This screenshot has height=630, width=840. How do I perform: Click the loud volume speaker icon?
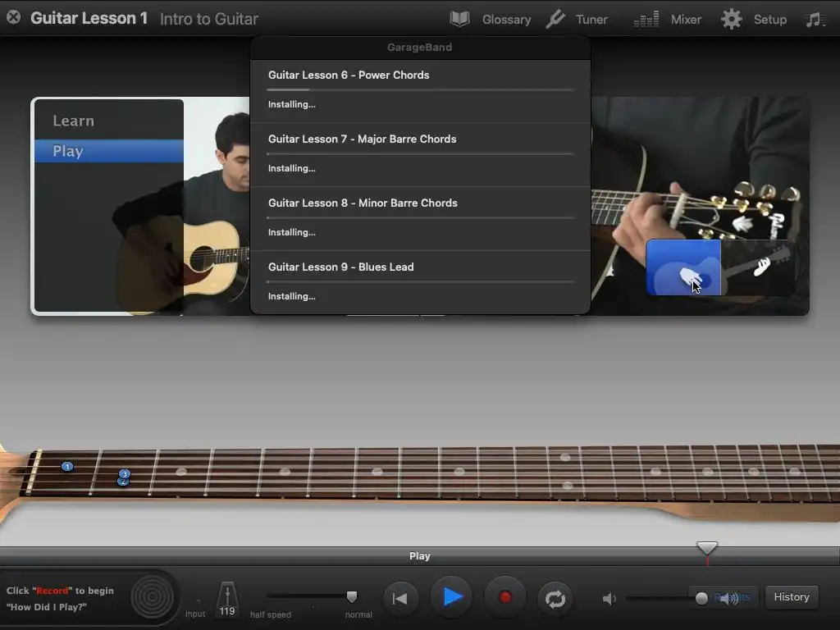(x=729, y=598)
